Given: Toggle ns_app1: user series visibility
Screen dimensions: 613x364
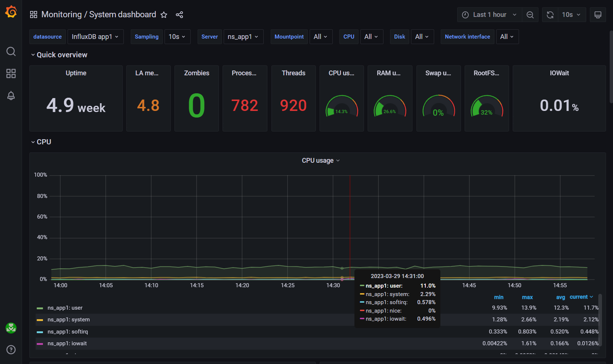Looking at the screenshot, I should point(65,308).
